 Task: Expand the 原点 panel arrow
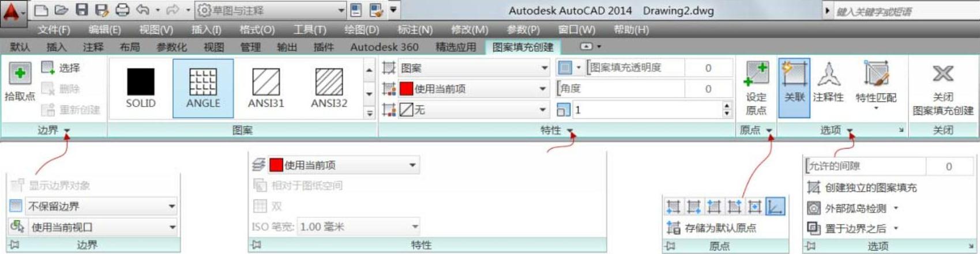769,131
